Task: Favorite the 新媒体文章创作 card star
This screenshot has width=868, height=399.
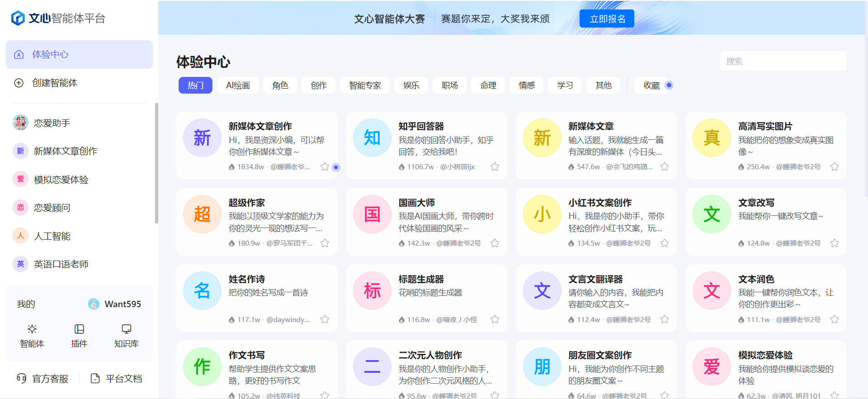Action: pos(325,166)
